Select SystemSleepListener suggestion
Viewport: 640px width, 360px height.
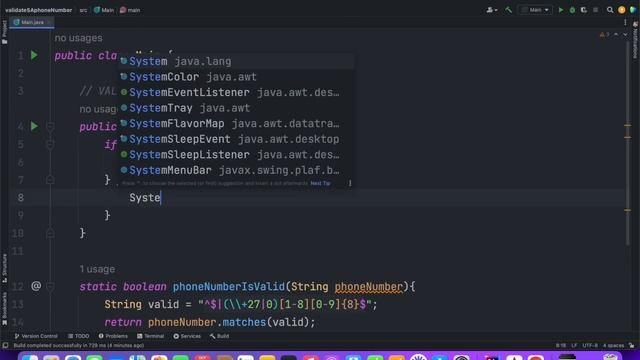click(236, 154)
